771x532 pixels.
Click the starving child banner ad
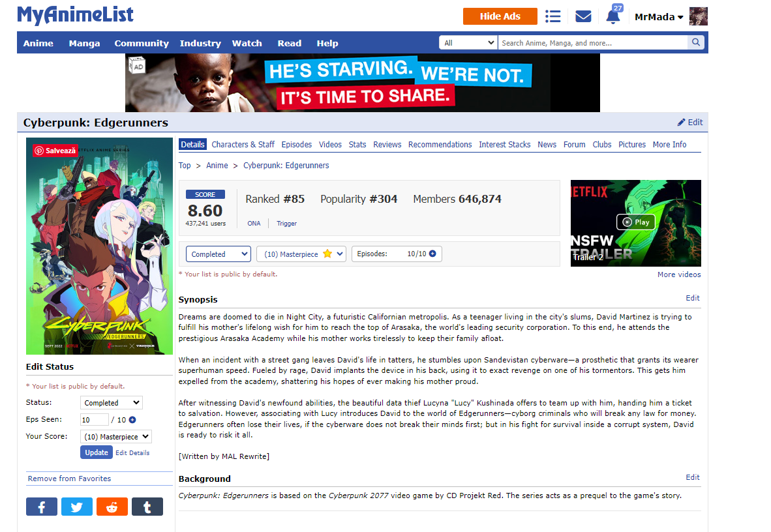coord(363,83)
